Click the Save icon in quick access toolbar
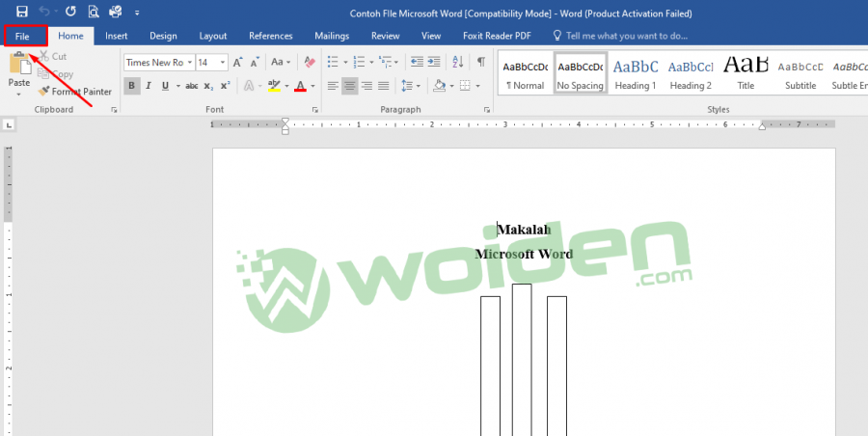This screenshot has width=868, height=436. [x=22, y=12]
